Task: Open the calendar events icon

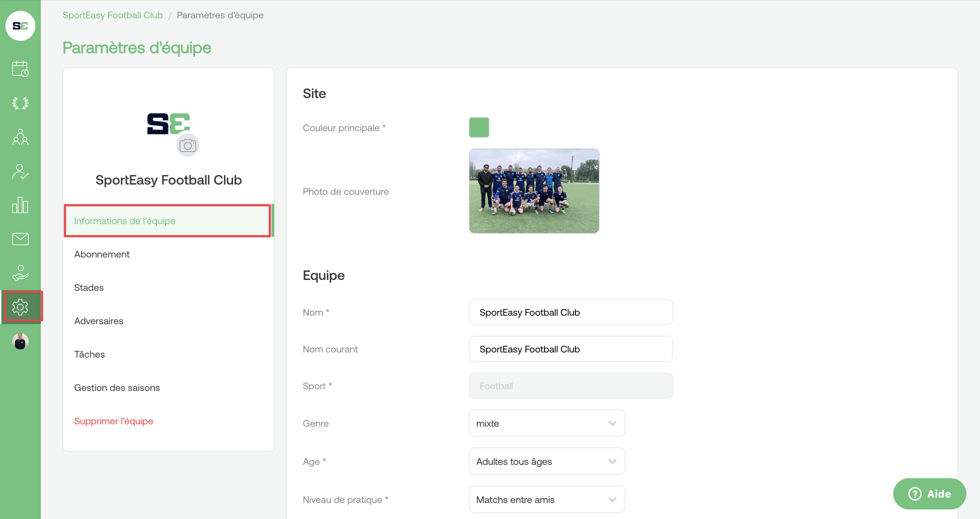Action: click(x=20, y=69)
